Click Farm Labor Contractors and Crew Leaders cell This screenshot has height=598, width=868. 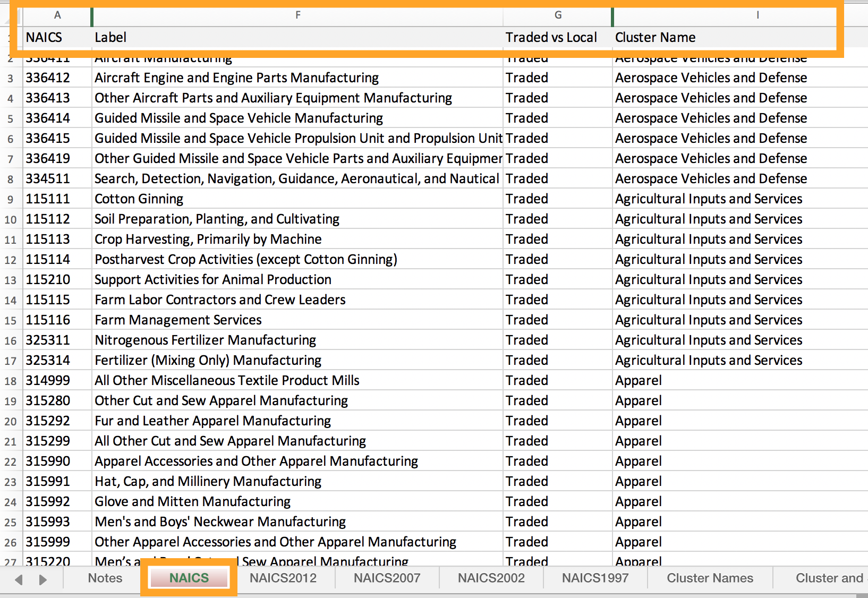(x=298, y=300)
